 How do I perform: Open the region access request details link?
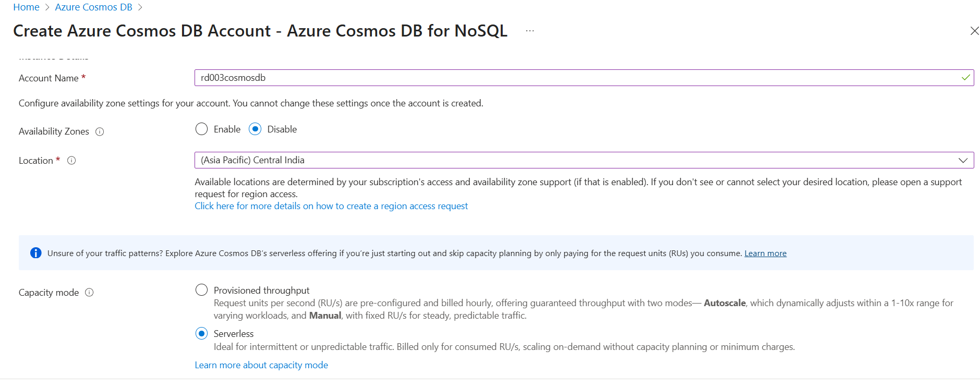pyautogui.click(x=331, y=206)
